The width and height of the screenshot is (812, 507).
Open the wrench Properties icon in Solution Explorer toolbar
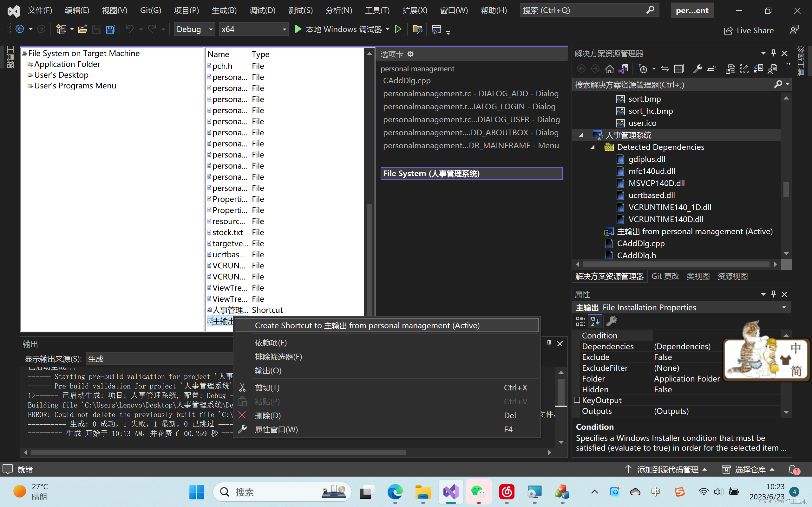[x=698, y=68]
